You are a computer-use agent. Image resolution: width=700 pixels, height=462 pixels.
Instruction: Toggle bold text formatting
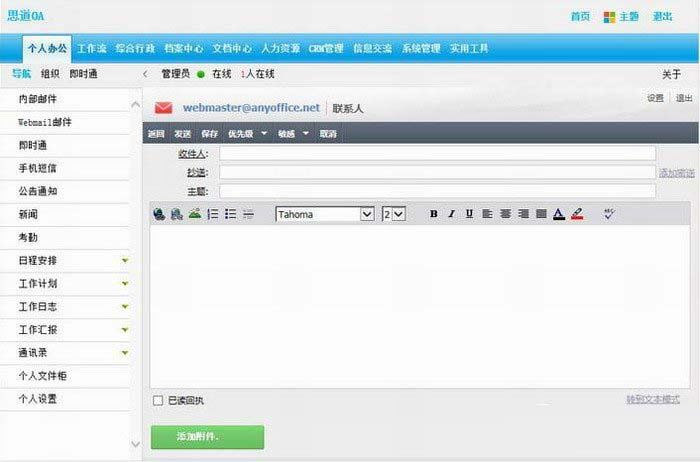[x=433, y=214]
